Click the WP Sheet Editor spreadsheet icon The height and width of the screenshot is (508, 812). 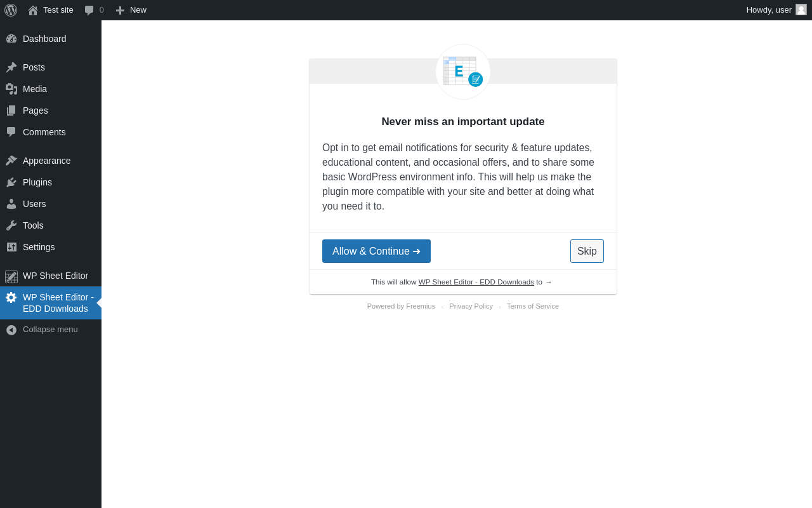point(11,276)
